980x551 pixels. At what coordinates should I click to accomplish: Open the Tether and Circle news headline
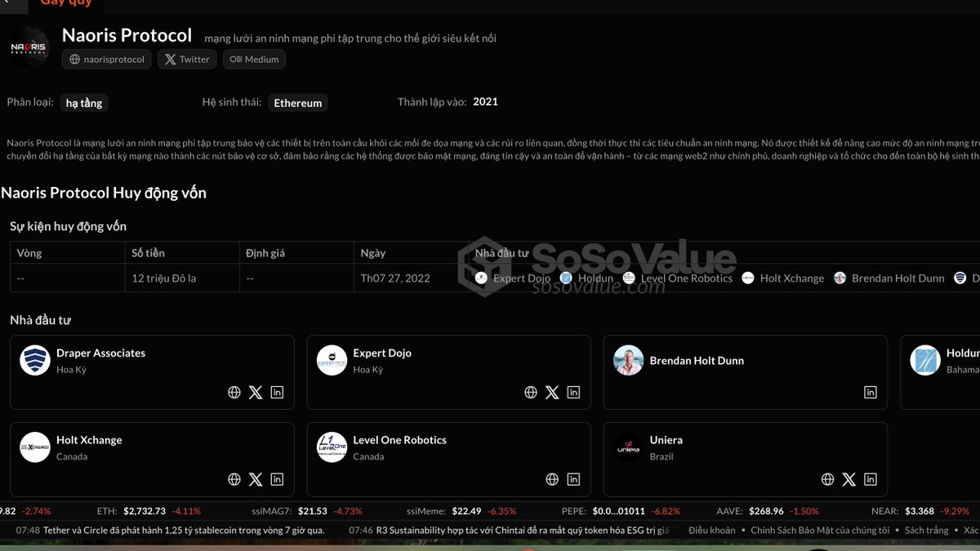tap(184, 530)
